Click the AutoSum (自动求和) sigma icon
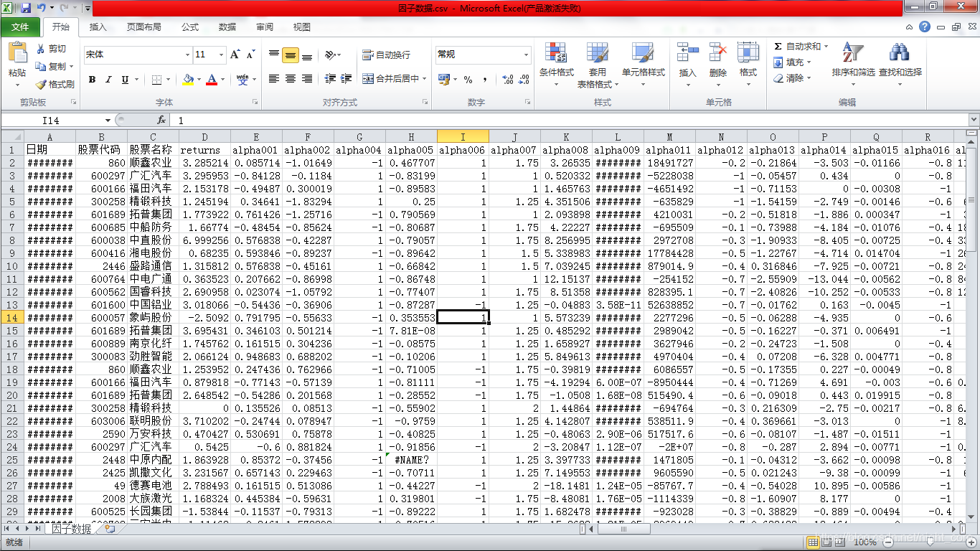Viewport: 980px width, 551px height. (778, 46)
